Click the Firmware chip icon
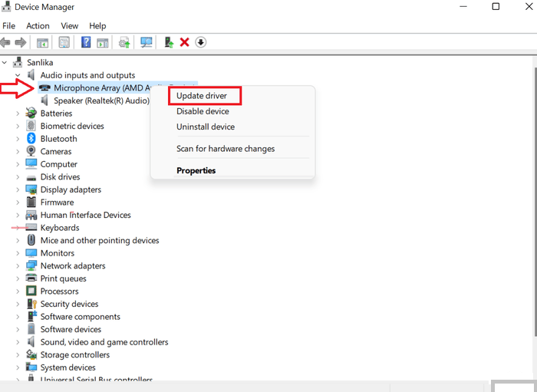537x392 pixels. 31,202
